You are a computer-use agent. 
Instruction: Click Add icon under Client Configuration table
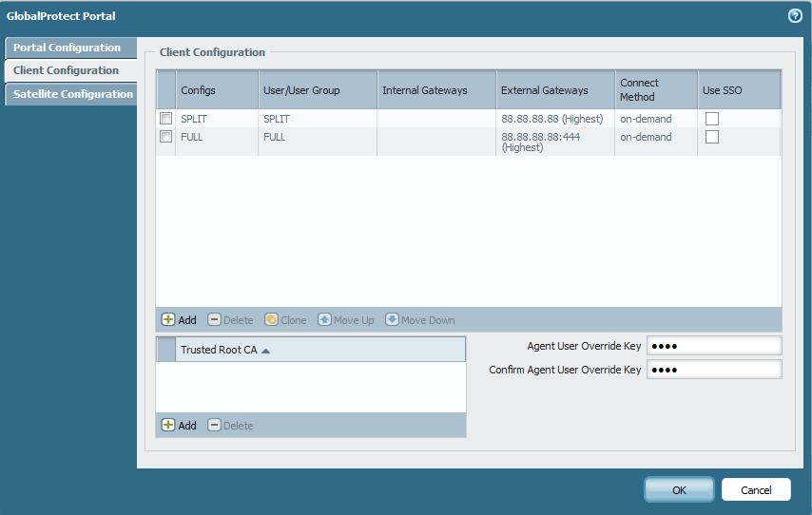point(168,320)
